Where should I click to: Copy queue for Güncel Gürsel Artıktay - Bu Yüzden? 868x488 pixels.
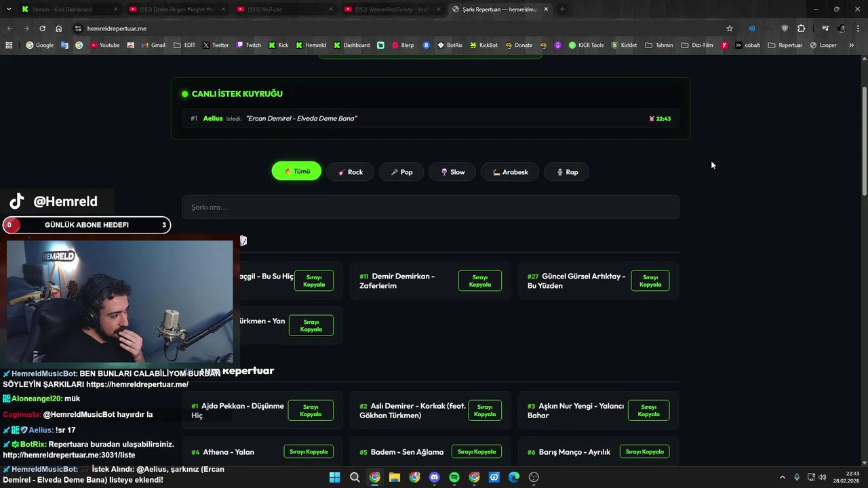click(x=650, y=281)
